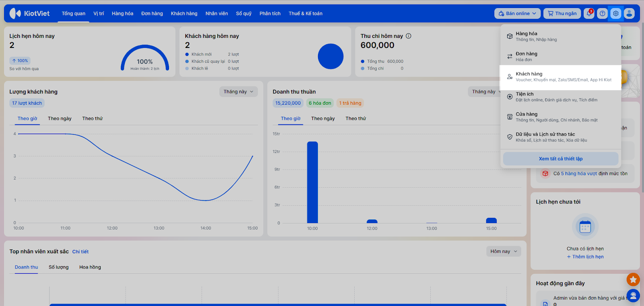Switch to Số lượng tab under Top nhân viên
644x306 pixels.
[x=59, y=267]
